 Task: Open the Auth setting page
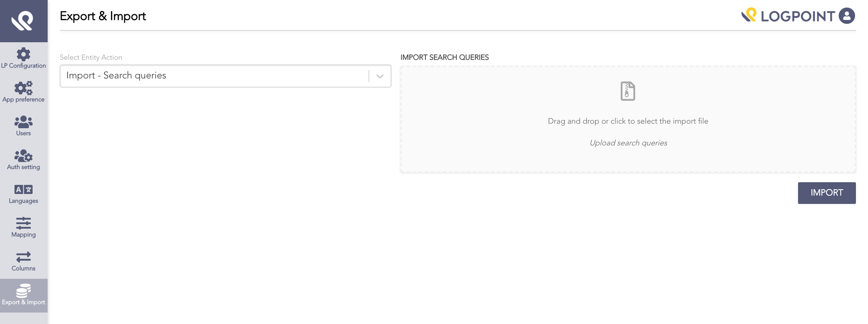pos(23,160)
